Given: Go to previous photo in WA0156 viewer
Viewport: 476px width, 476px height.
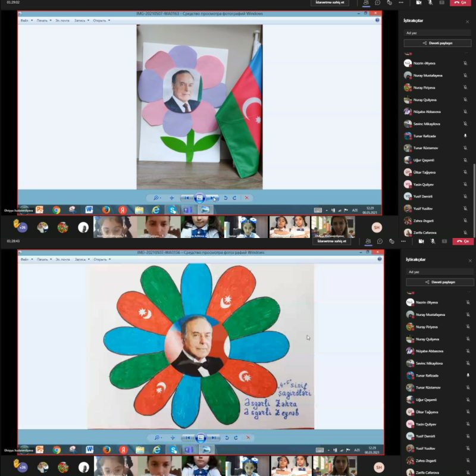Looking at the screenshot, I should tap(188, 438).
